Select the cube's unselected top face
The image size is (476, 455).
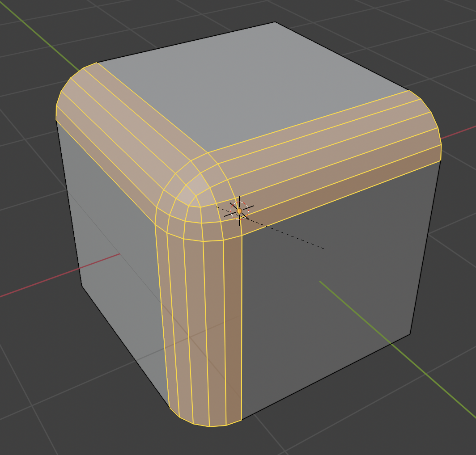(251, 85)
